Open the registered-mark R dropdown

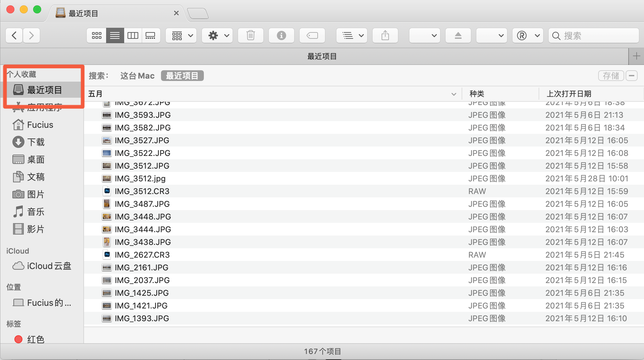[x=528, y=35]
